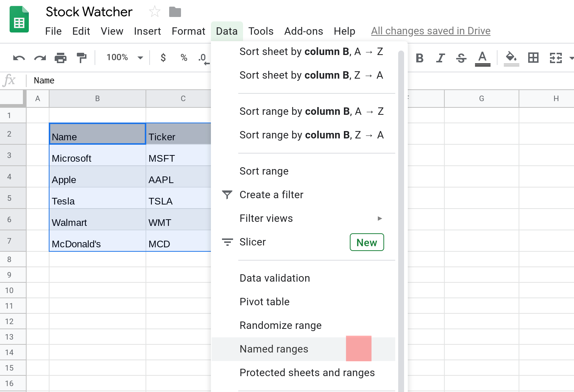
Task: Select the Walmart cell
Action: [98, 219]
